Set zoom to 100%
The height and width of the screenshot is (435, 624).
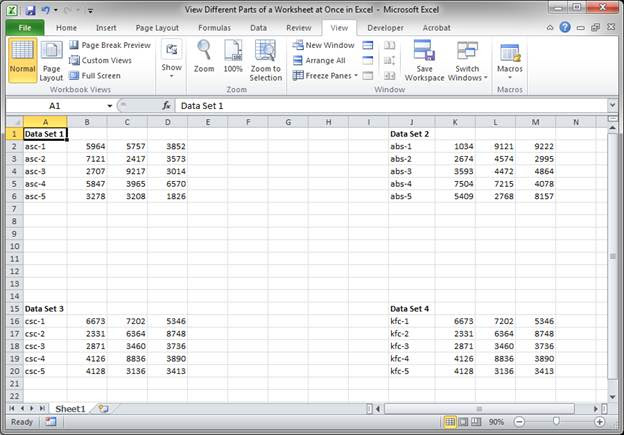tap(233, 57)
